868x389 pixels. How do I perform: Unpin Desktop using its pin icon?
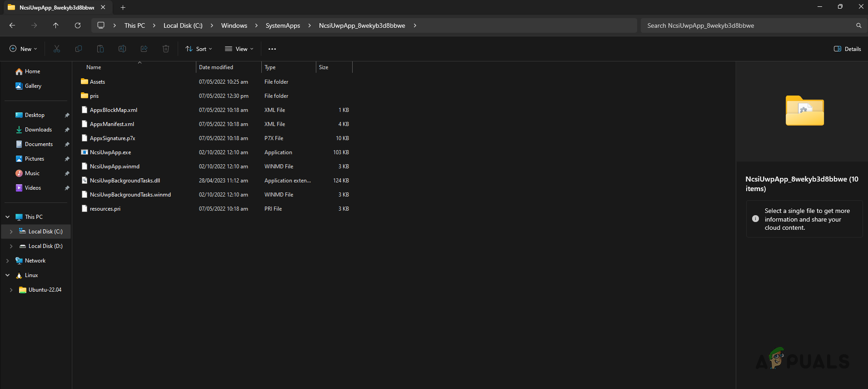(67, 115)
